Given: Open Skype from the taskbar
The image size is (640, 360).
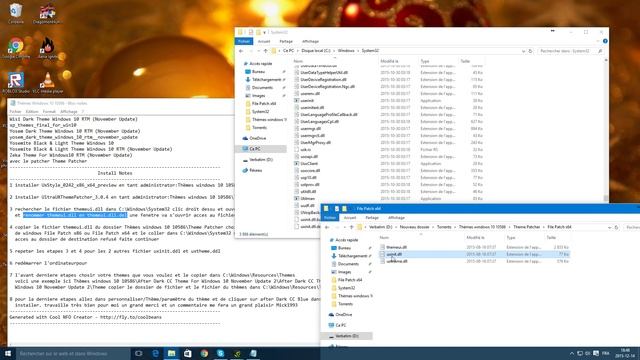Looking at the screenshot, I should (x=220, y=353).
